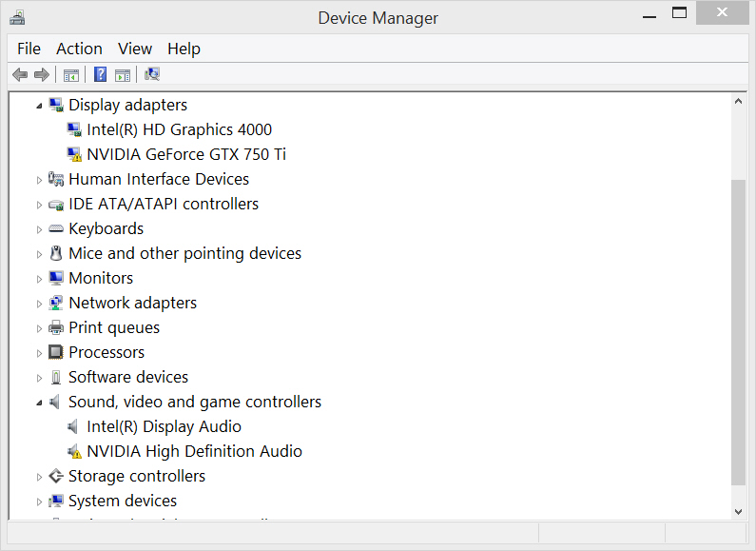Click the Intel Display Audio speaker icon
Image resolution: width=756 pixels, height=551 pixels.
[73, 426]
